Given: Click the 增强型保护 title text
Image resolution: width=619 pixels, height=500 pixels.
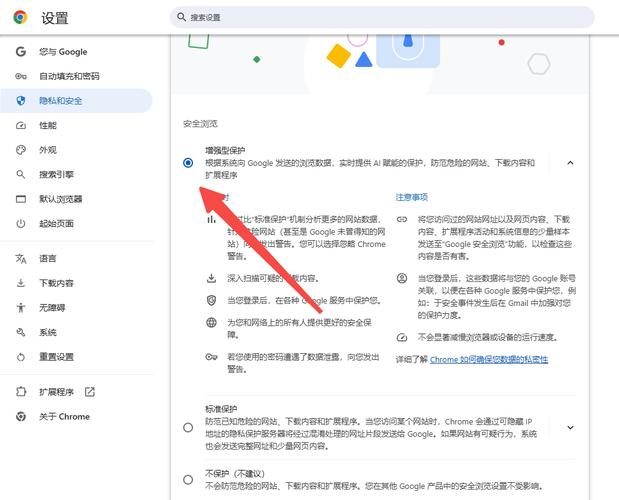Looking at the screenshot, I should (x=225, y=150).
